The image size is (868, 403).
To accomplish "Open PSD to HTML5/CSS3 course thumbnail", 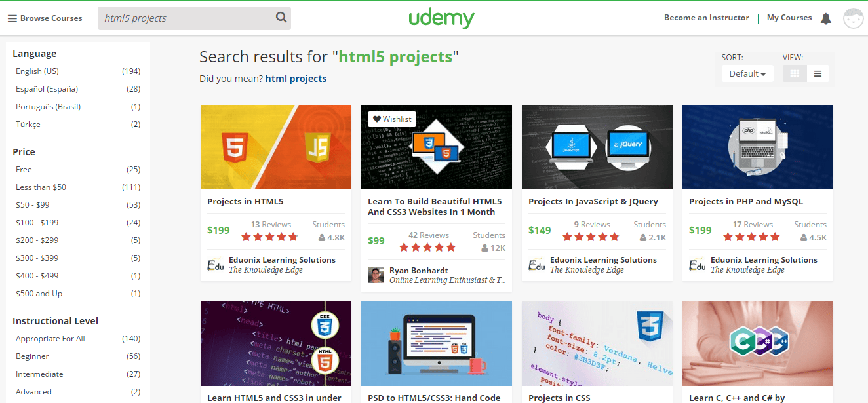I will coord(437,343).
